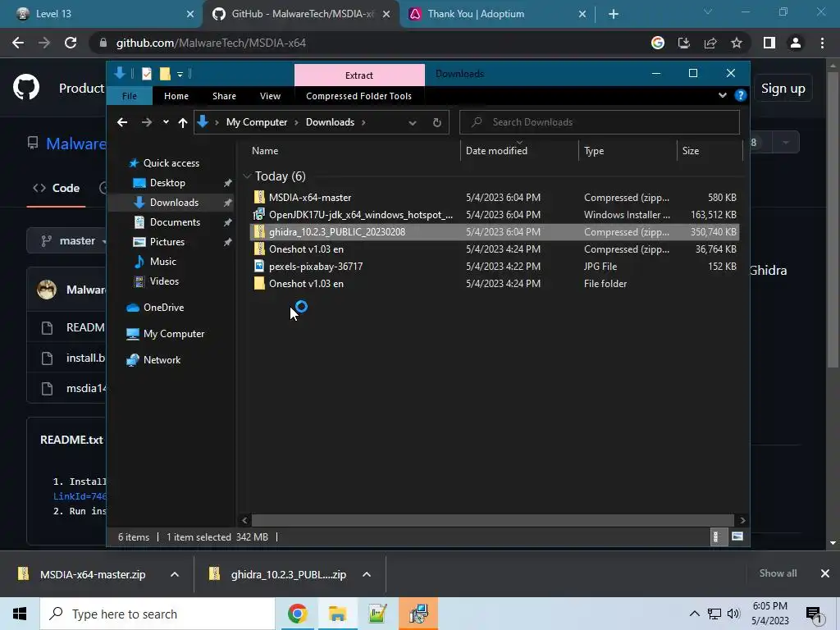This screenshot has width=840, height=630.
Task: Refresh the Downloads folder view
Action: click(x=437, y=122)
